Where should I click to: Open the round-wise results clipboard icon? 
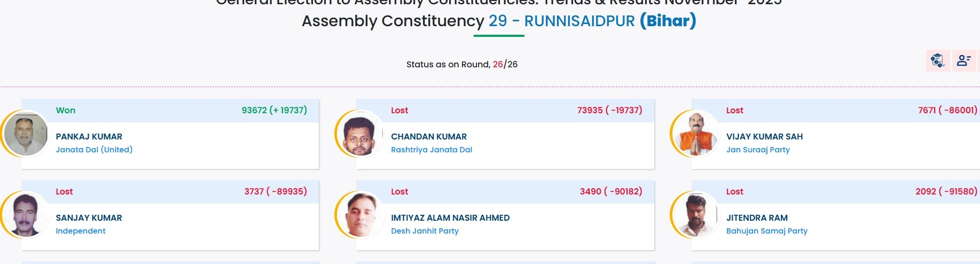(937, 60)
